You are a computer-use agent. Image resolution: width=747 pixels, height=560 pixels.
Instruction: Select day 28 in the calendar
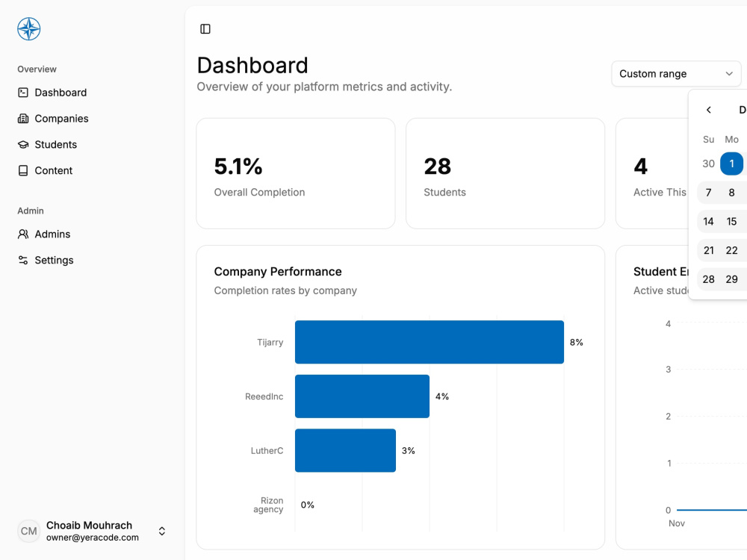(708, 279)
